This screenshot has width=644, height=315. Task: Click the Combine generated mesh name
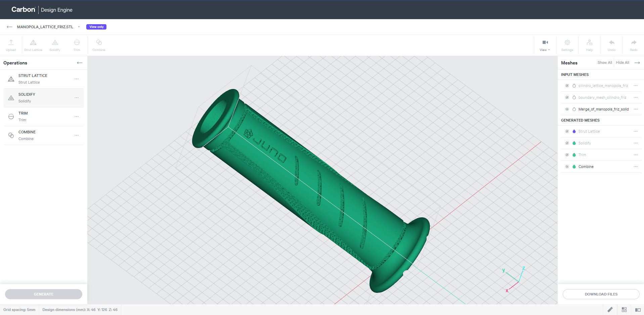coord(586,167)
